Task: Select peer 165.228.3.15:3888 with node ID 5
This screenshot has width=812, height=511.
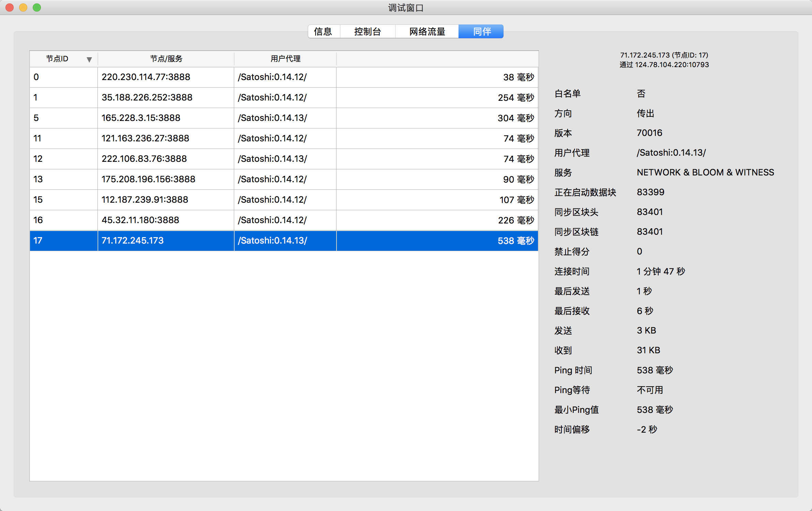Action: tap(141, 118)
